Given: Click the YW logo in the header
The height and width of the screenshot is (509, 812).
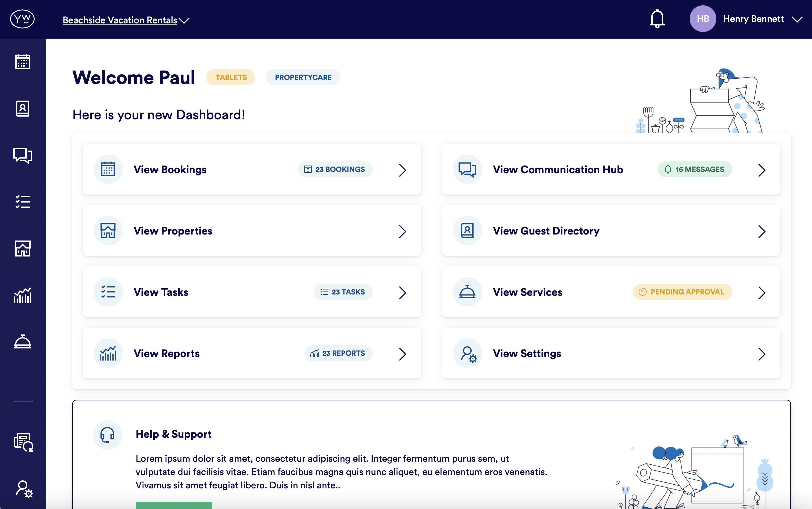Looking at the screenshot, I should (x=22, y=19).
